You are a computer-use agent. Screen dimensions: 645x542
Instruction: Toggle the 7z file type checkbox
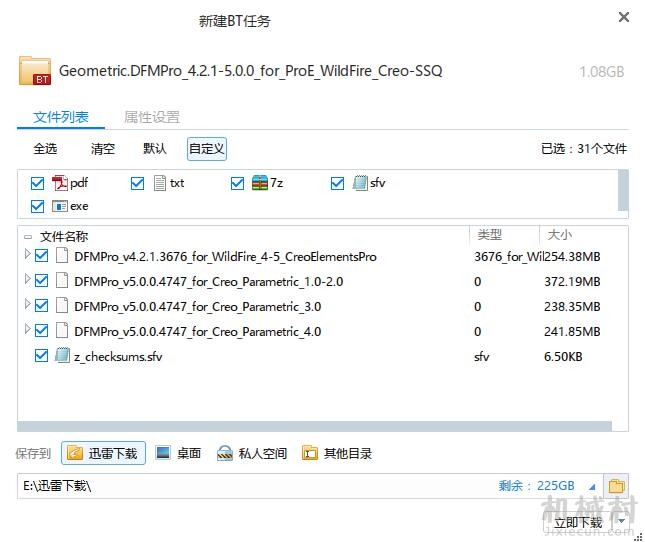point(237,183)
